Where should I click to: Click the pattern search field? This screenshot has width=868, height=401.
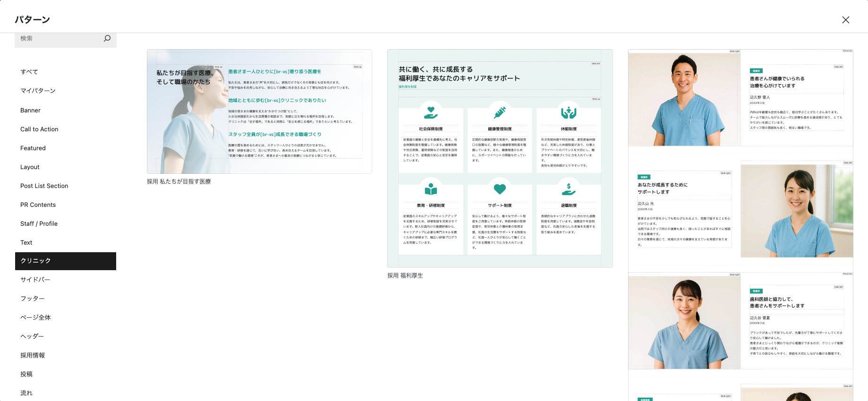(x=59, y=39)
